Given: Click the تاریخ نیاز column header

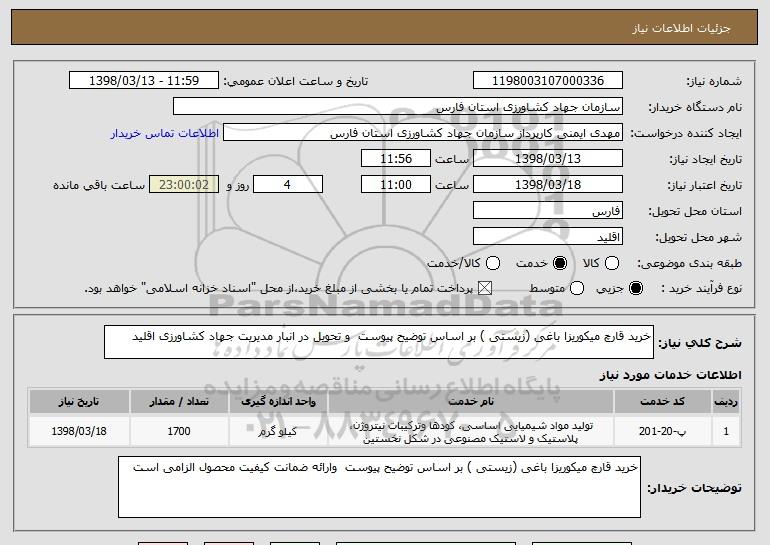Looking at the screenshot, I should click(79, 402).
